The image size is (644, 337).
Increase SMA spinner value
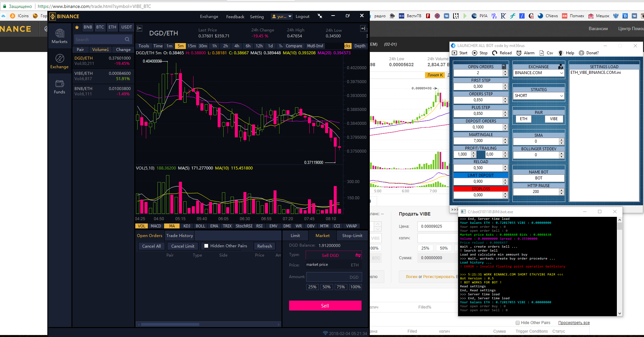(561, 140)
